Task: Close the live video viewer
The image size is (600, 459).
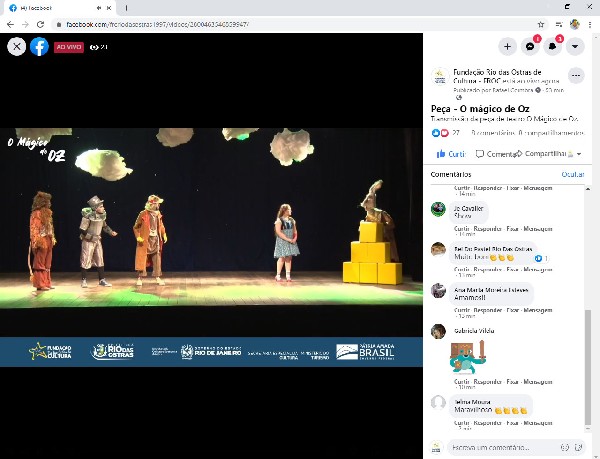Action: (16, 47)
